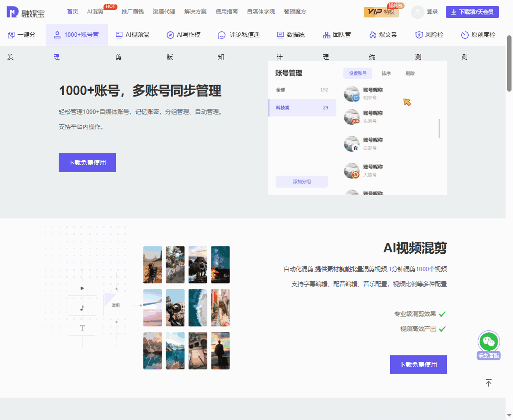Click the account list scrollbar in 账号管理
This screenshot has width=513, height=420.
click(x=439, y=128)
